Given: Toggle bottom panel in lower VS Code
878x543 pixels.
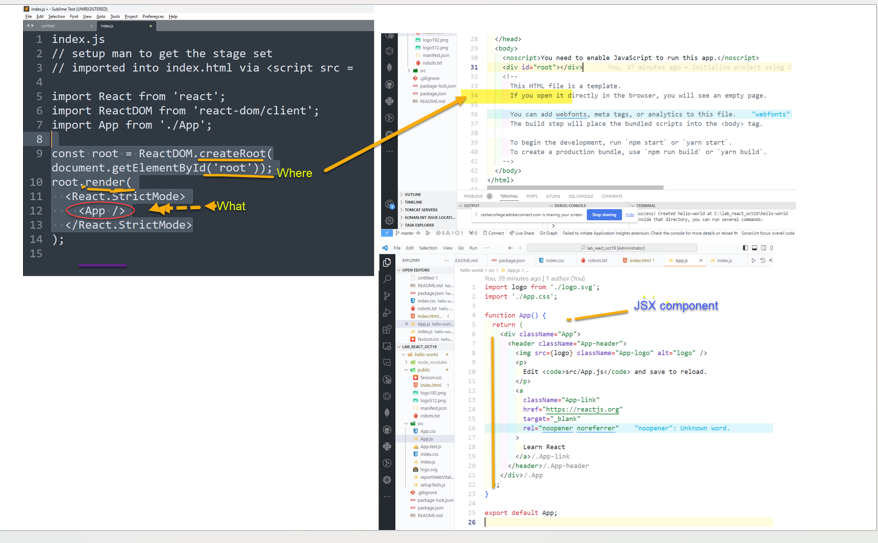Looking at the screenshot, I should pos(754,247).
